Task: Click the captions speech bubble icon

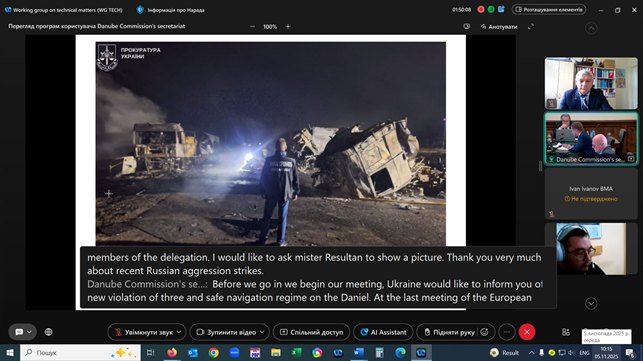Action: tap(19, 332)
